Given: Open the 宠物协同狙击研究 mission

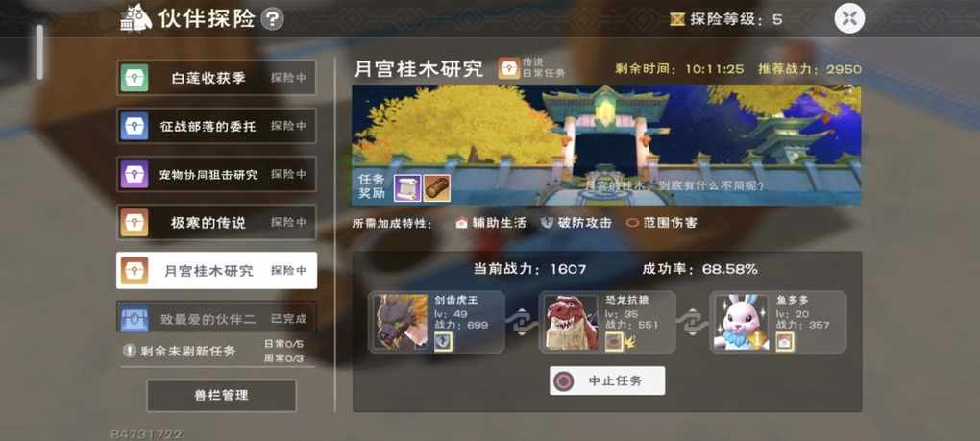Looking at the screenshot, I should [x=216, y=174].
